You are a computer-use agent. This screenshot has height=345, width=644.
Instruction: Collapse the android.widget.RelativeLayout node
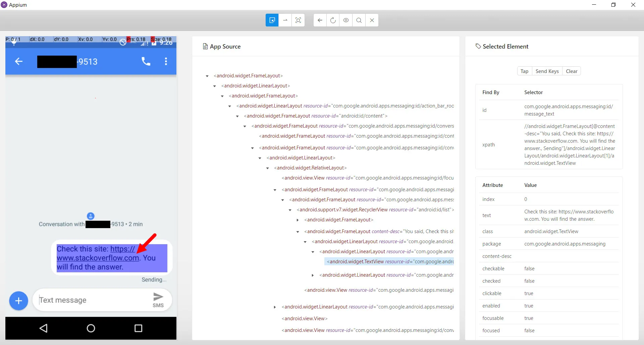pos(268,168)
